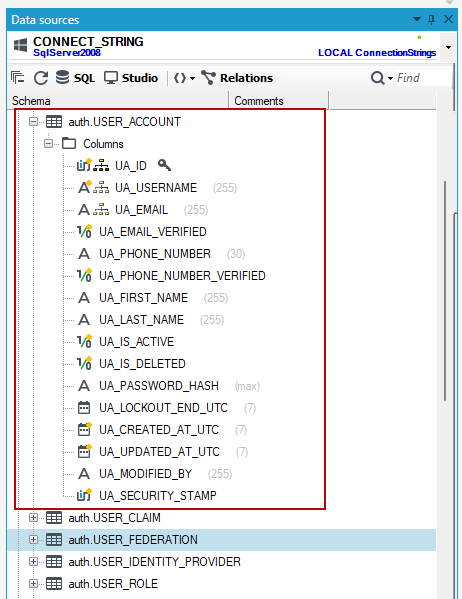Image resolution: width=462 pixels, height=599 pixels.
Task: Expand the auth.USER_IDENTITY_PROVIDER table
Action: [33, 562]
